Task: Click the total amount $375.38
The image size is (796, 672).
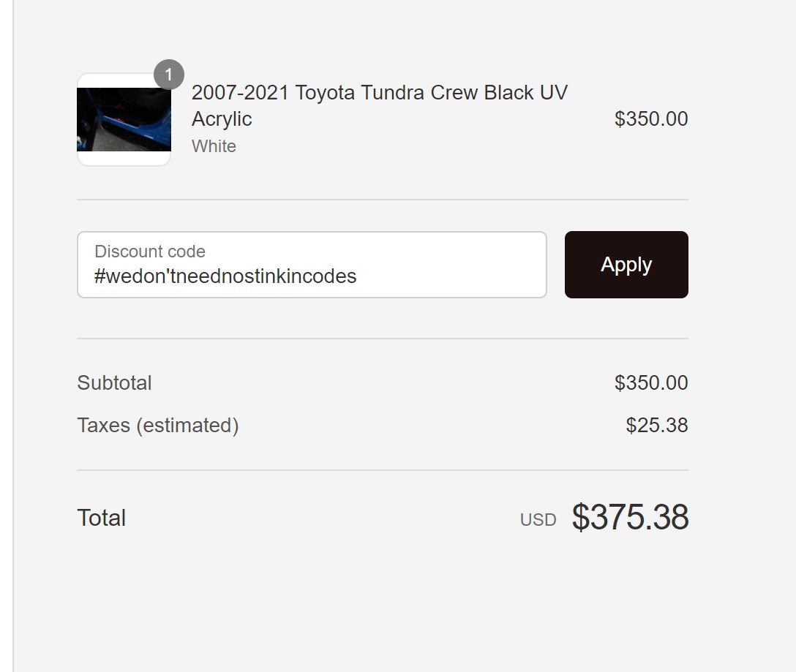Action: [x=630, y=517]
